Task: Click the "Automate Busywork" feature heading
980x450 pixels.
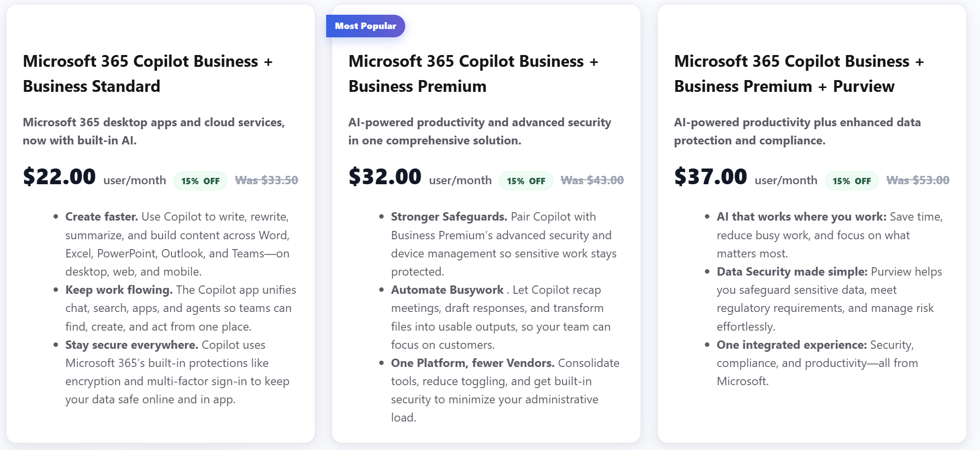Action: point(447,290)
